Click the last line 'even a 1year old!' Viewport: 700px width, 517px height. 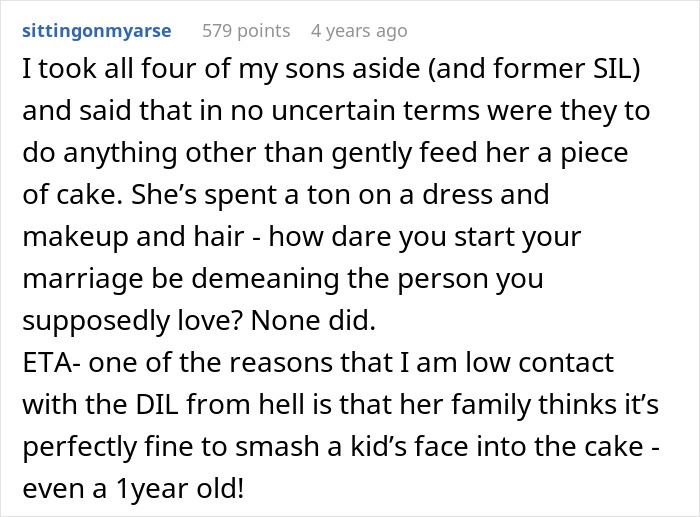[133, 489]
